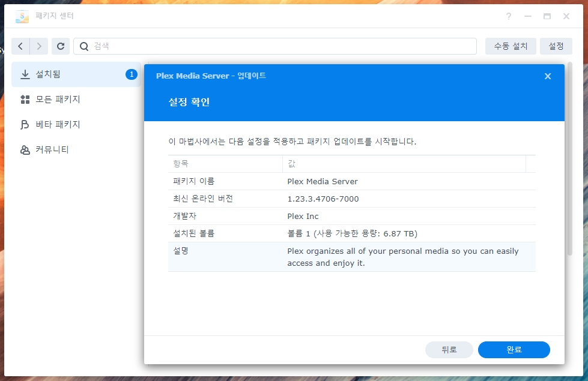This screenshot has width=588, height=381.
Task: Open the 설정 settings button
Action: tap(556, 46)
